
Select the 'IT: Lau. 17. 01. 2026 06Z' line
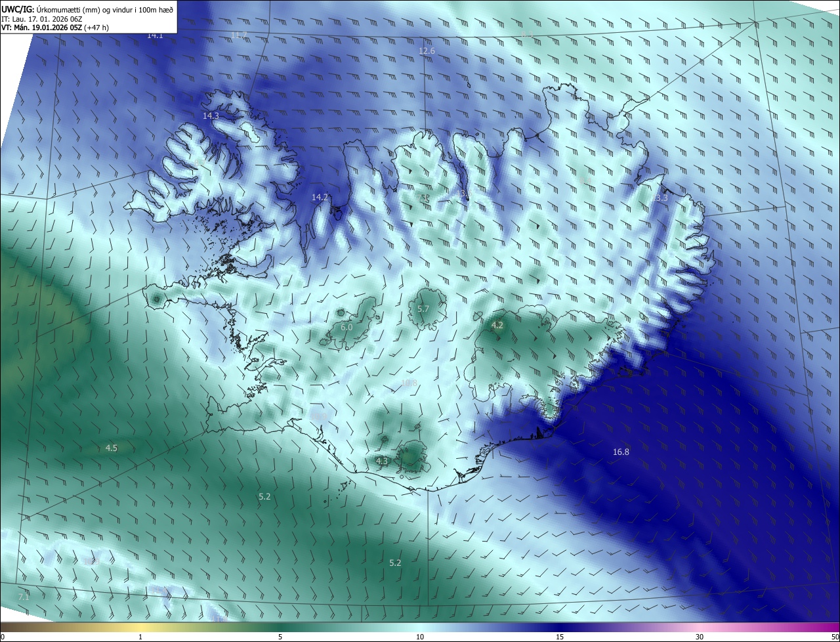coord(41,19)
